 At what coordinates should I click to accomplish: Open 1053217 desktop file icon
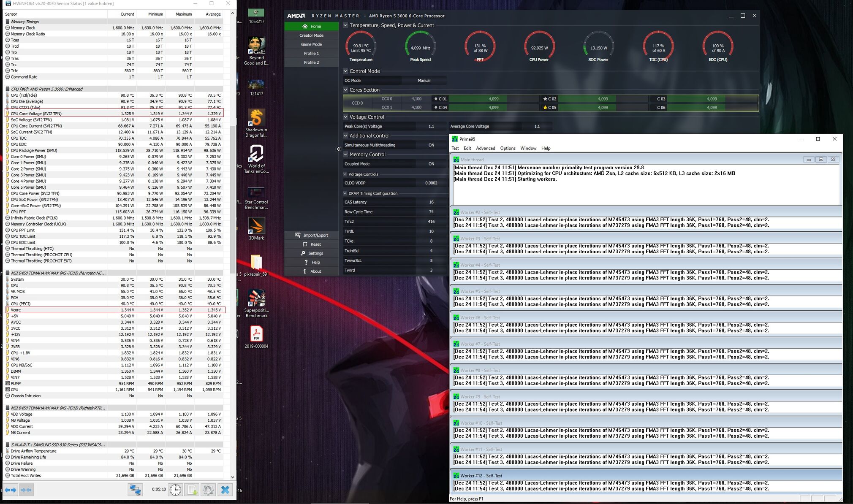click(256, 16)
